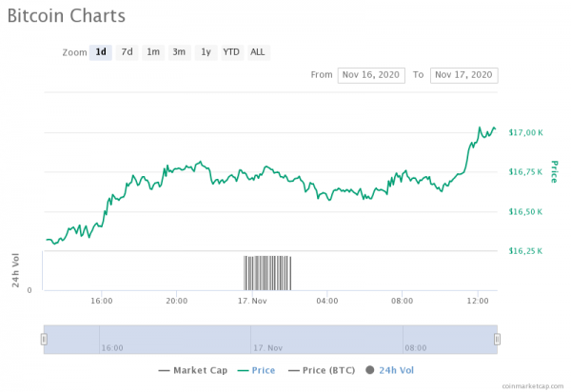Grab the right navigator range handle
This screenshot has height=392, width=571.
pos(497,340)
